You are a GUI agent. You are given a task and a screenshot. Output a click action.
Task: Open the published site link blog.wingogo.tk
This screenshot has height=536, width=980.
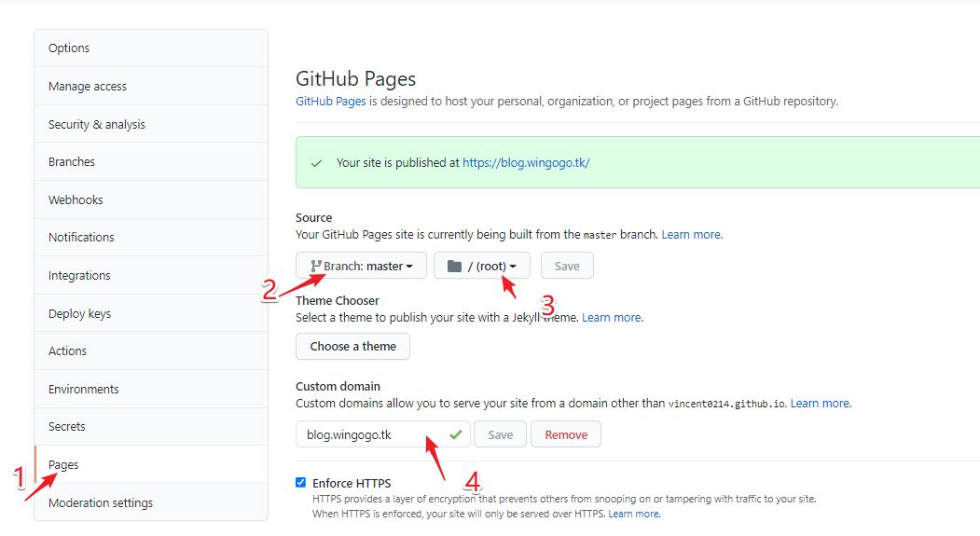point(526,162)
